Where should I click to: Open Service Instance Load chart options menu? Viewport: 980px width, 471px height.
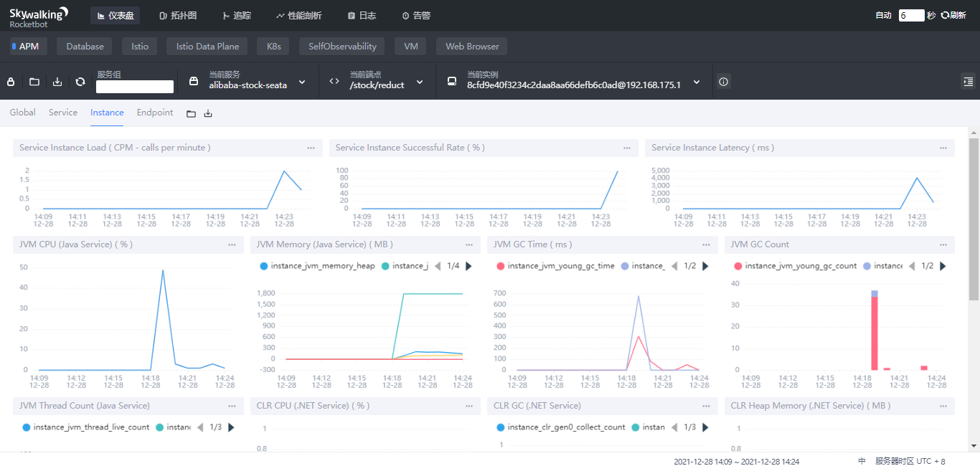pyautogui.click(x=311, y=148)
